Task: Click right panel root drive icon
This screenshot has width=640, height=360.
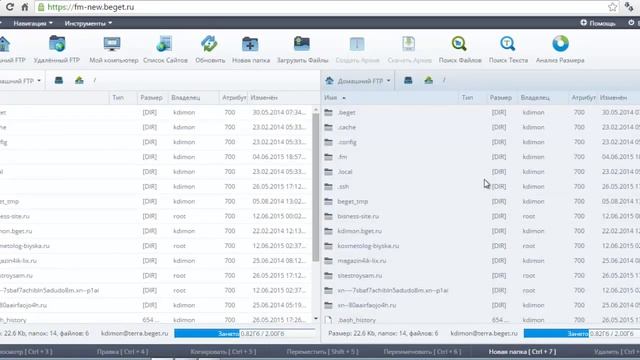Action: coord(408,80)
